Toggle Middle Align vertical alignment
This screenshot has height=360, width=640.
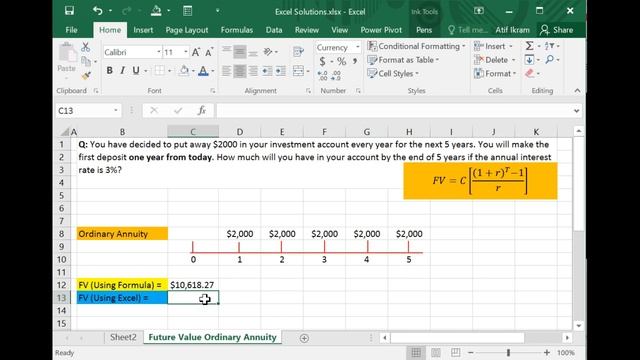tap(240, 52)
